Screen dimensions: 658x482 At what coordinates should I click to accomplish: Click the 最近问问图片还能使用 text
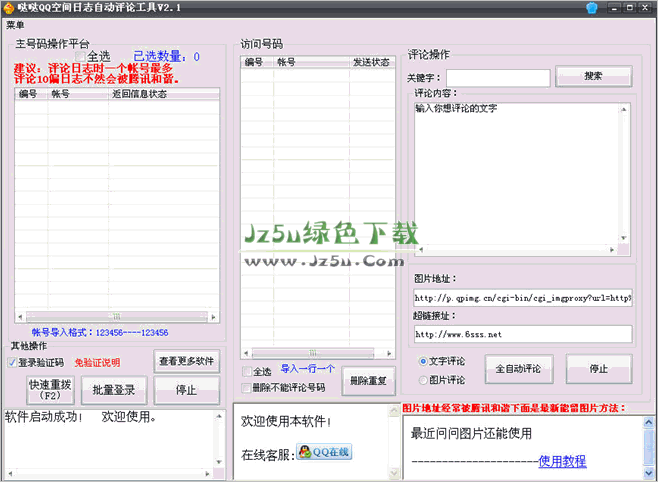click(471, 433)
